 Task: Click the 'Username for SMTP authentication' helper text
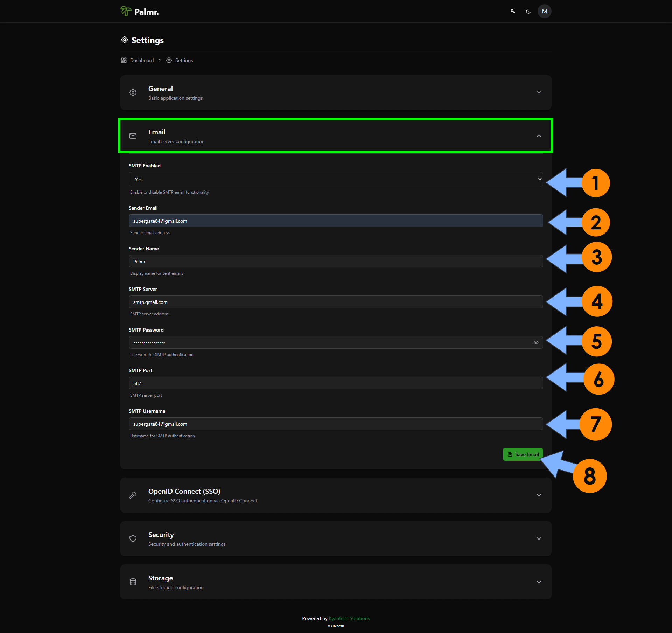pos(162,436)
